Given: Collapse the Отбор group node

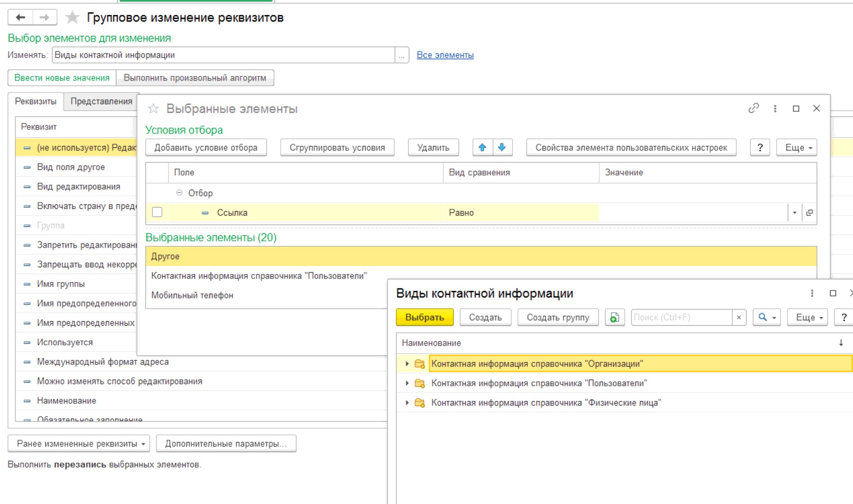Looking at the screenshot, I should point(179,193).
